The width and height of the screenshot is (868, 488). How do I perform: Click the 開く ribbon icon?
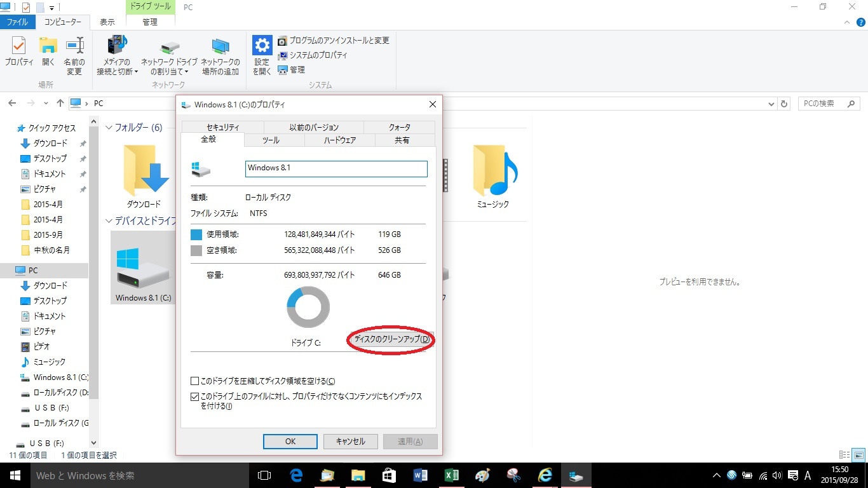pyautogui.click(x=48, y=52)
